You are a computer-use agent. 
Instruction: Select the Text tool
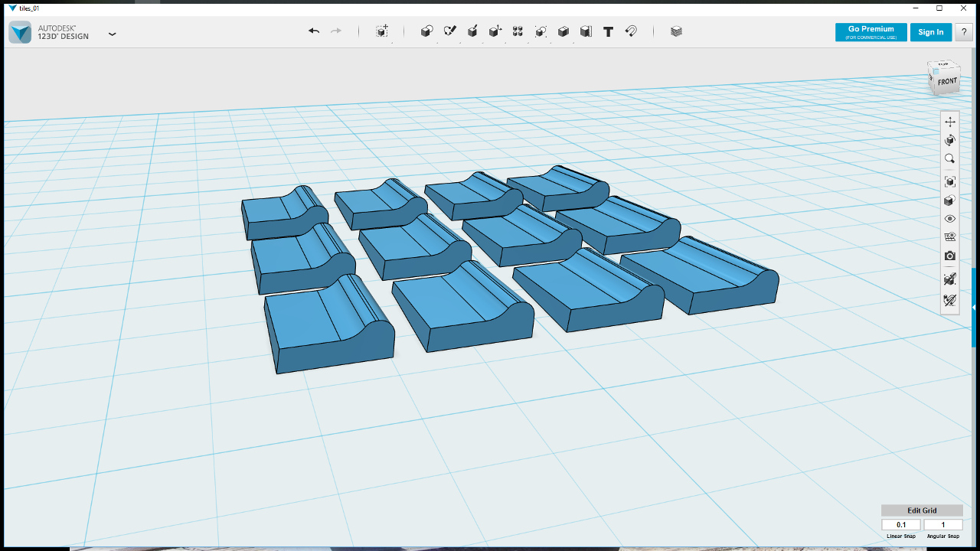tap(608, 31)
